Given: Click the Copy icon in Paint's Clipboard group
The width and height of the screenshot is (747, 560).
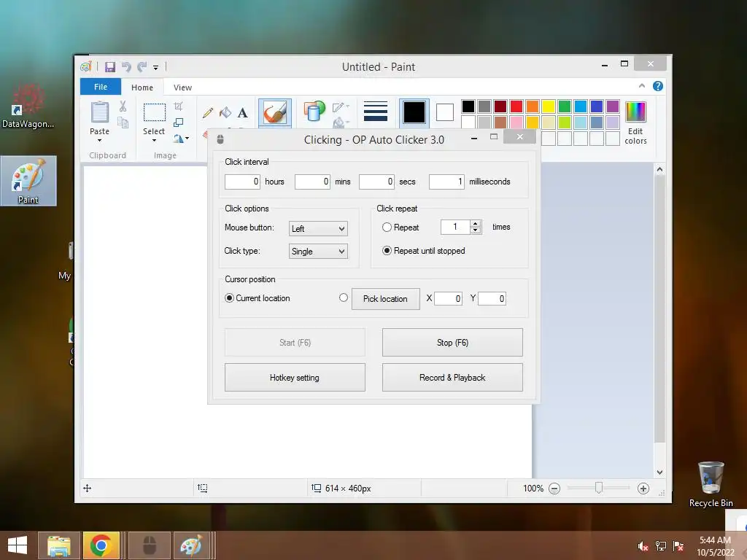Looking at the screenshot, I should (123, 122).
